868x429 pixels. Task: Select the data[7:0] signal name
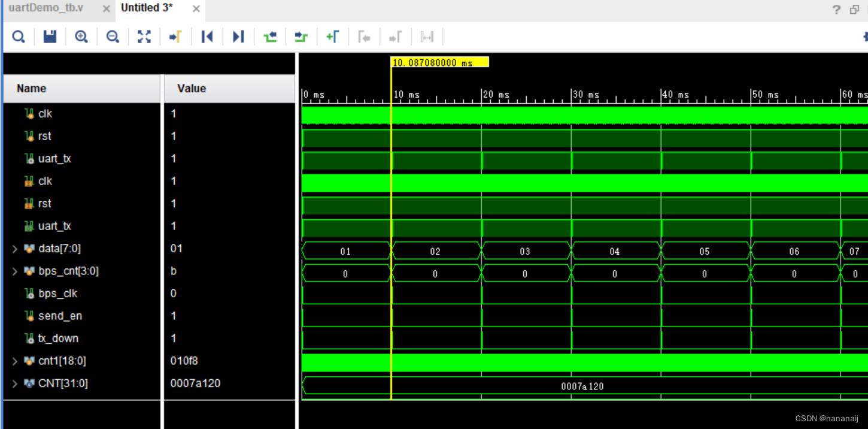(x=59, y=249)
